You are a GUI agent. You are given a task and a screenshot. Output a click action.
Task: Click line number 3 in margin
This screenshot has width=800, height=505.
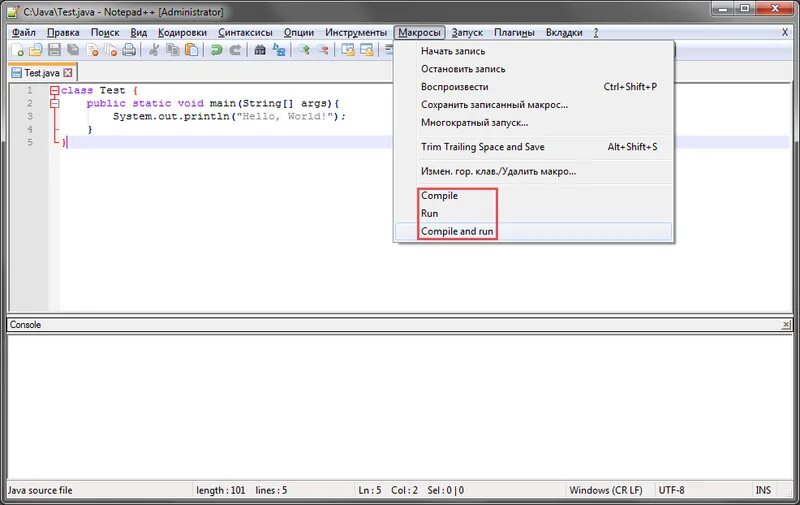[x=30, y=116]
